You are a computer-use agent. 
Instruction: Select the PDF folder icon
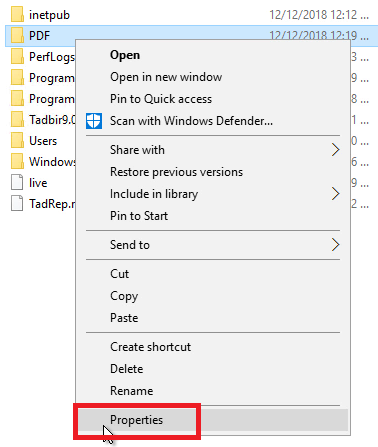click(x=17, y=35)
